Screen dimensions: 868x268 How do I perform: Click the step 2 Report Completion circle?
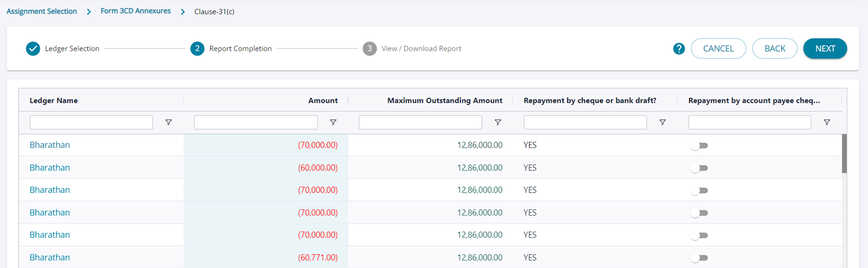197,49
